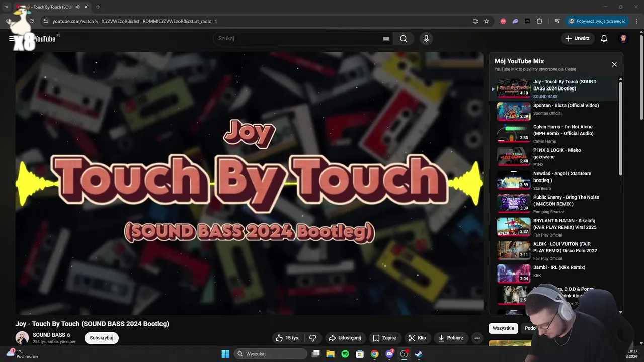
Task: Reload the current page
Action: pyautogui.click(x=31, y=21)
